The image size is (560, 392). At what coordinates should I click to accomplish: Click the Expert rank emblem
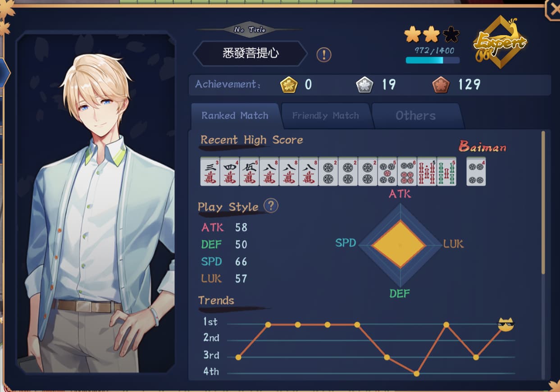click(500, 42)
